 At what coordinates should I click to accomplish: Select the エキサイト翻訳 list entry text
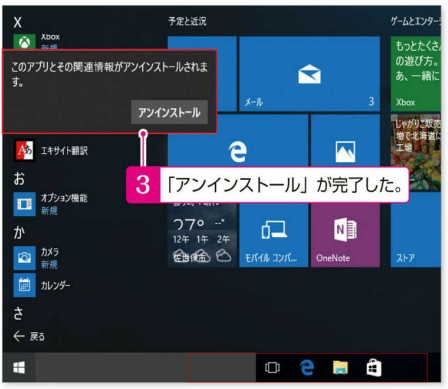(x=64, y=151)
